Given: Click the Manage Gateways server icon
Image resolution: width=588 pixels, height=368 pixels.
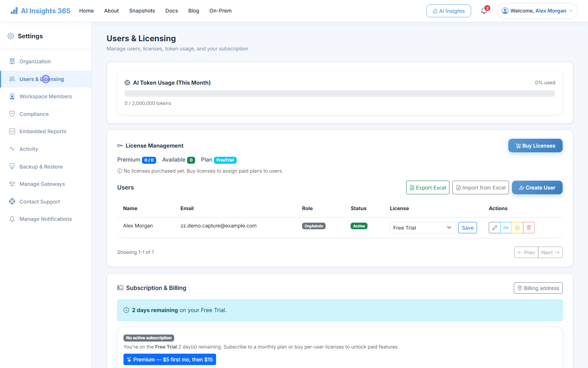Looking at the screenshot, I should [x=12, y=184].
